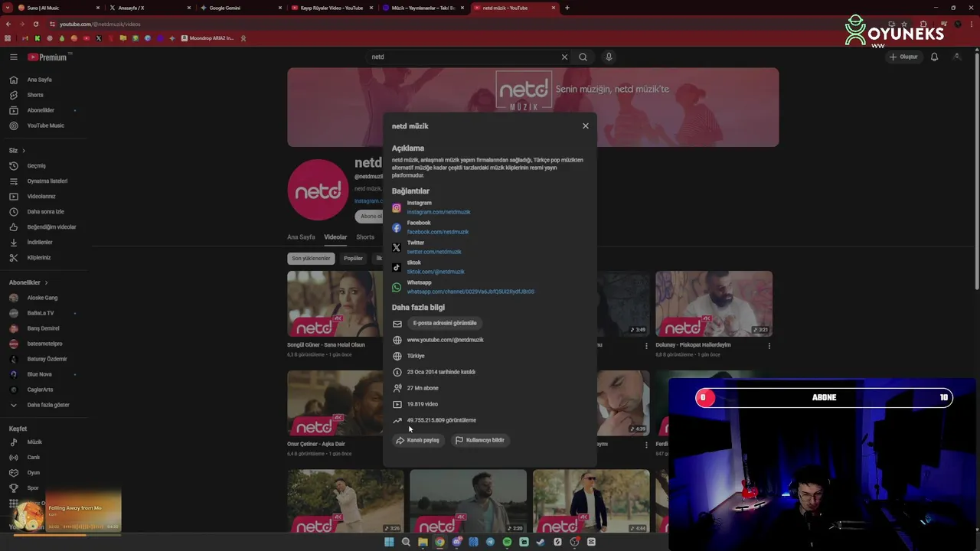Open Steam from the taskbar
This screenshot has height=551, width=980.
point(541,542)
